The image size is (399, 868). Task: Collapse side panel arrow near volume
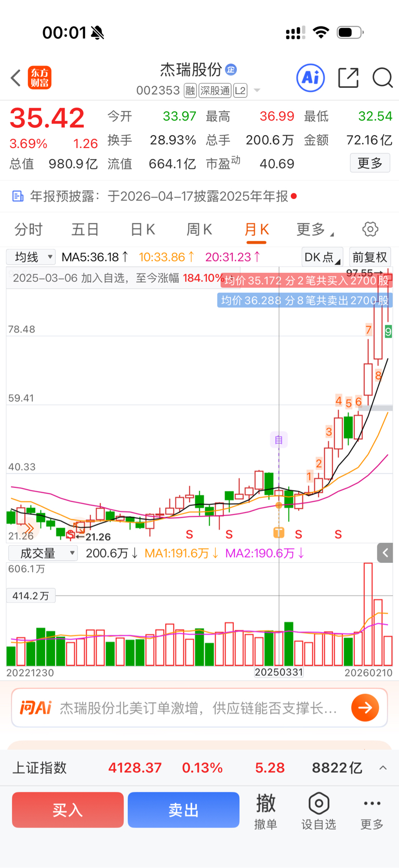click(385, 553)
